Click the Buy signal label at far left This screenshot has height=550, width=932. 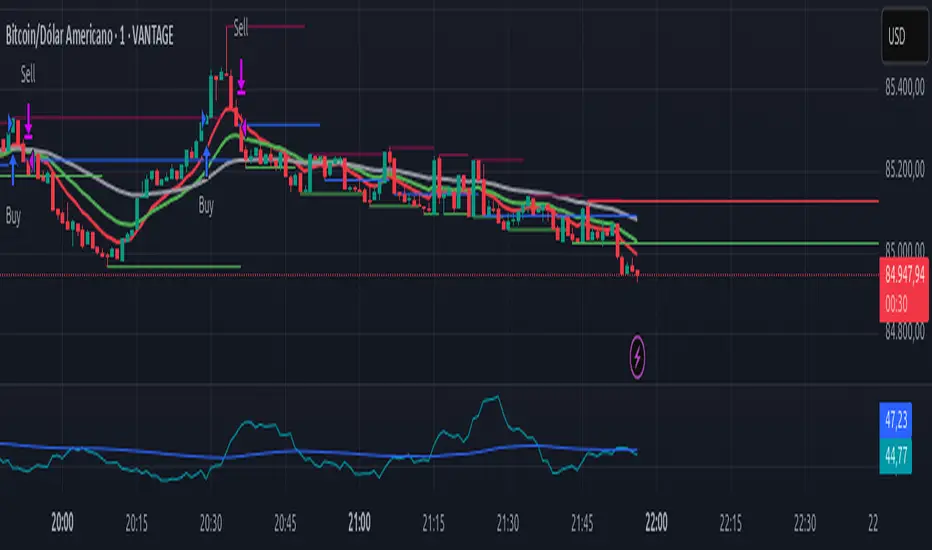pyautogui.click(x=13, y=216)
